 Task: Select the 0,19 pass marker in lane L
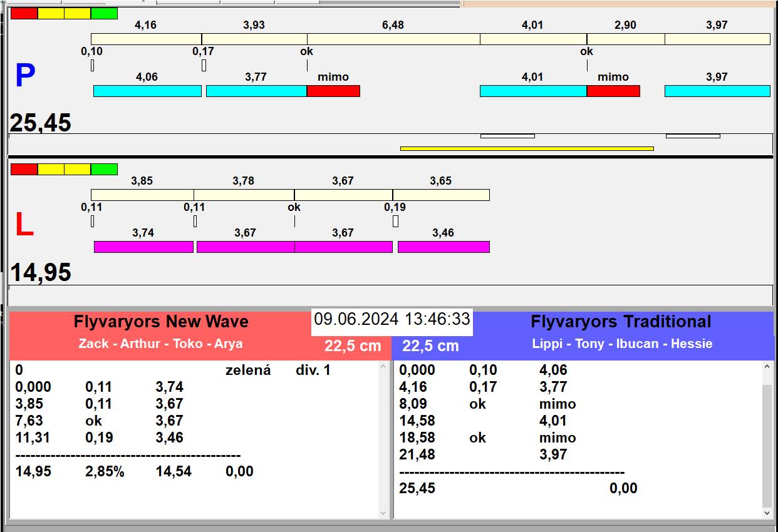click(x=395, y=221)
